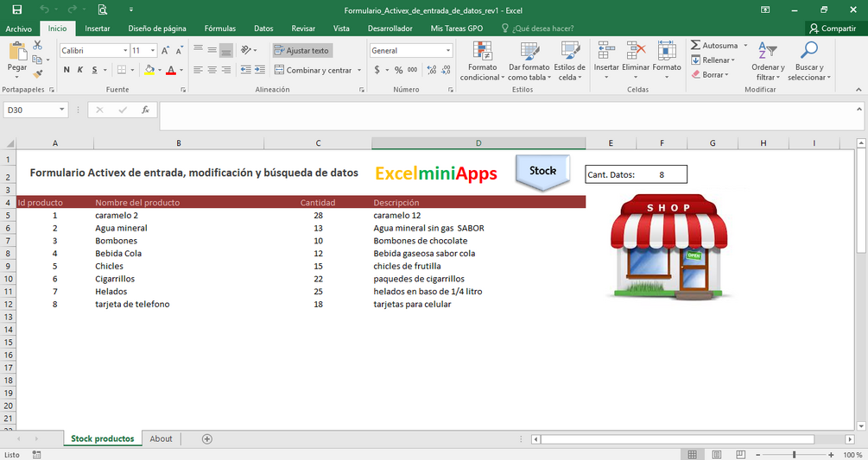The height and width of the screenshot is (460, 868).
Task: Click the Autosuma sigma button
Action: coord(714,46)
